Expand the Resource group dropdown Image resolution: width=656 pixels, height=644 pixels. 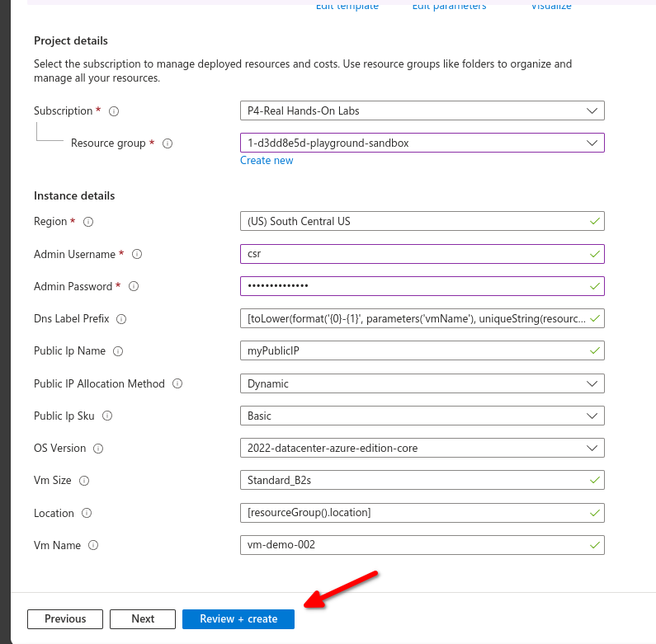pos(422,143)
